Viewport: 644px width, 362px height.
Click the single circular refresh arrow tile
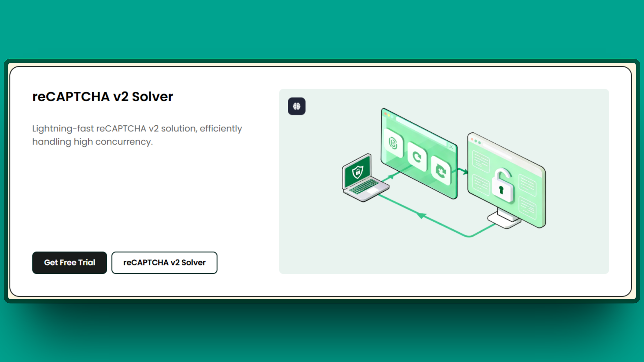(417, 157)
